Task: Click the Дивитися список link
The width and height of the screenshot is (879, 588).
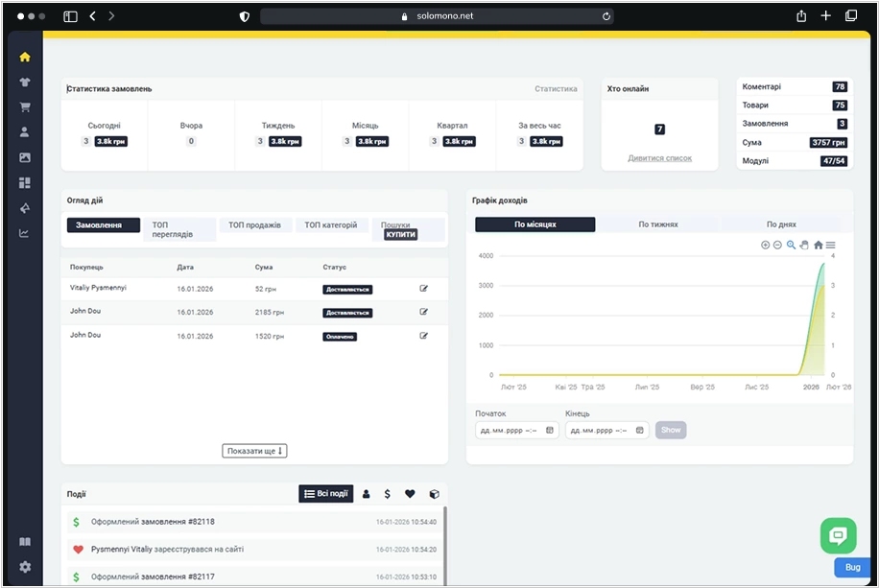Action: (x=659, y=158)
